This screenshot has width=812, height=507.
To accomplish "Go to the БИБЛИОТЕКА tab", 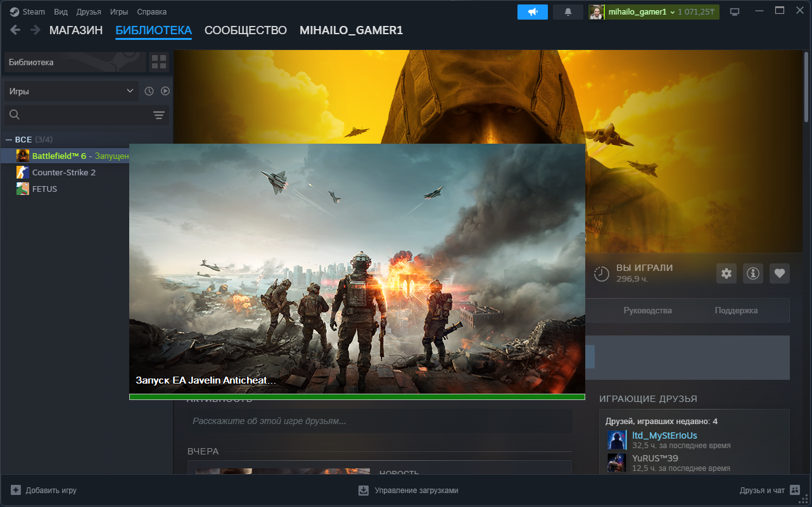I will pos(153,30).
